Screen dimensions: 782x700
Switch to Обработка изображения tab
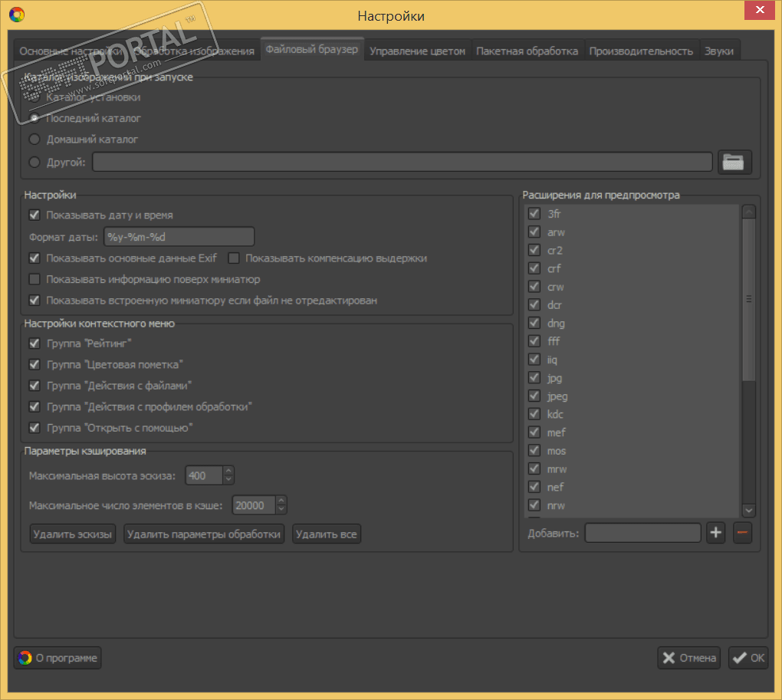pyautogui.click(x=194, y=51)
